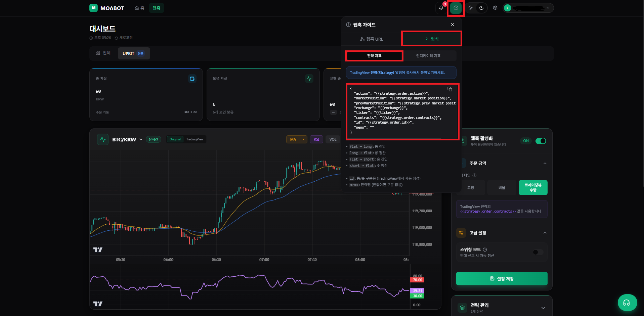Viewport: 644px width, 316px height.
Task: Click the 39.31 RSI value label
Action: 417,291
